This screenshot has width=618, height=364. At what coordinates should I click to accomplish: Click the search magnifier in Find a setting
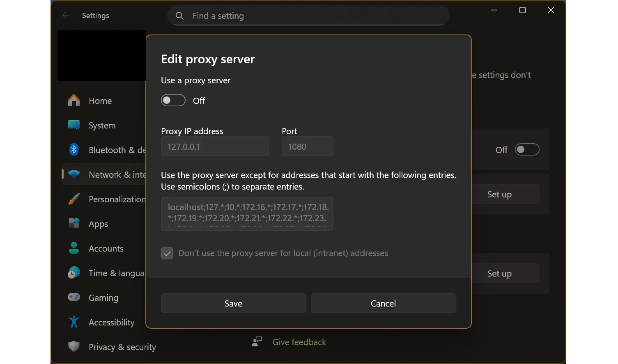click(x=179, y=16)
